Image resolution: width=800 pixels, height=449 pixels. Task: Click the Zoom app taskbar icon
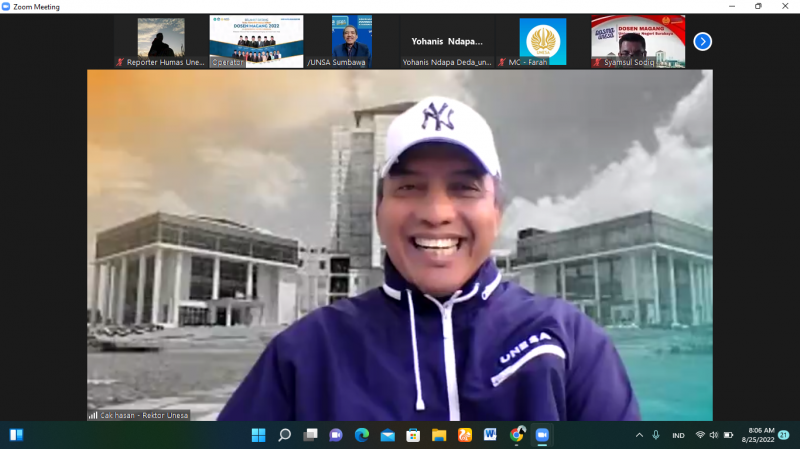tap(542, 435)
